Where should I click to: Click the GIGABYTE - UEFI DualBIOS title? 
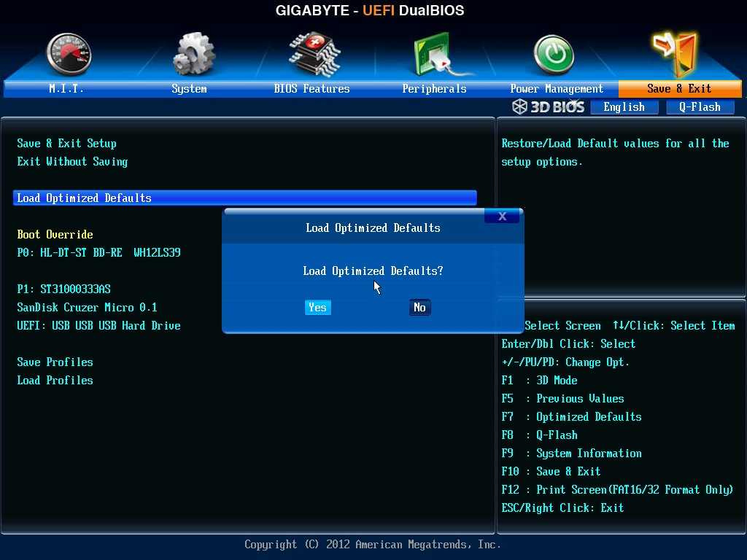coord(370,10)
